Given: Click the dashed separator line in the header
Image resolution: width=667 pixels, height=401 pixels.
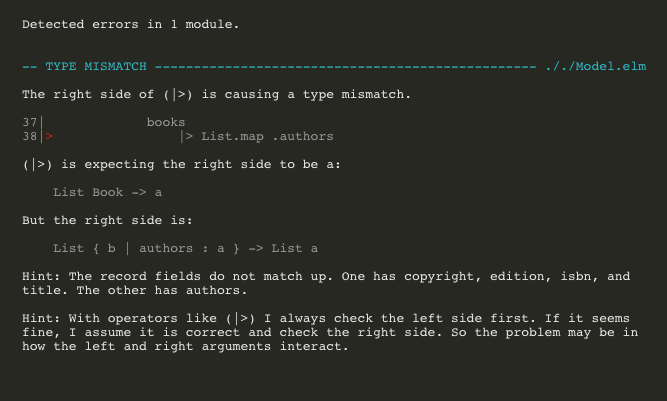Looking at the screenshot, I should pyautogui.click(x=345, y=66).
